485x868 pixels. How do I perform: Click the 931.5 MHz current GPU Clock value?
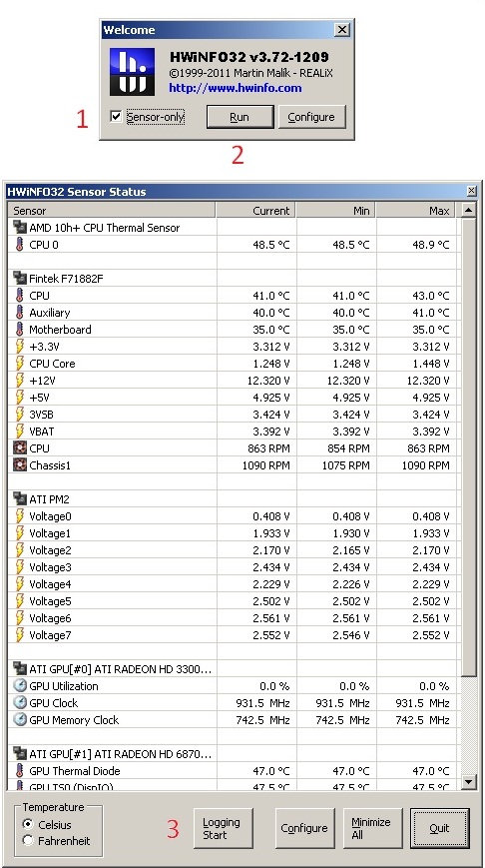click(x=262, y=703)
